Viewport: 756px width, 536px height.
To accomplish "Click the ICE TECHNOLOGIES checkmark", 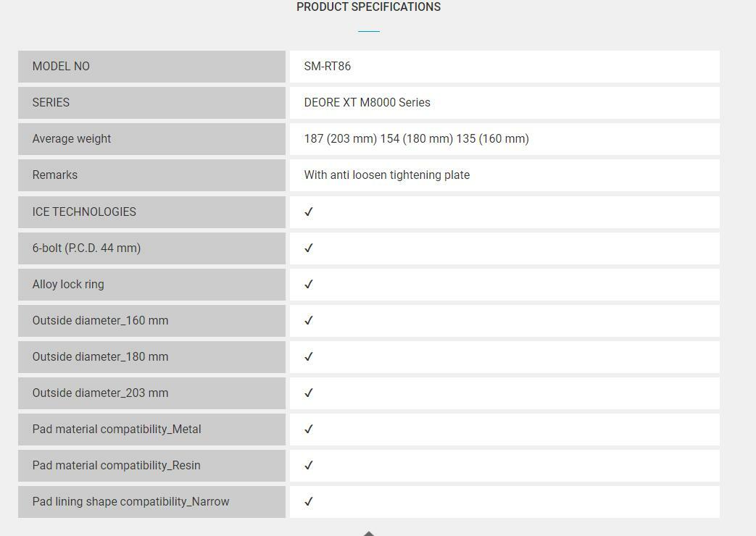I will 309,212.
